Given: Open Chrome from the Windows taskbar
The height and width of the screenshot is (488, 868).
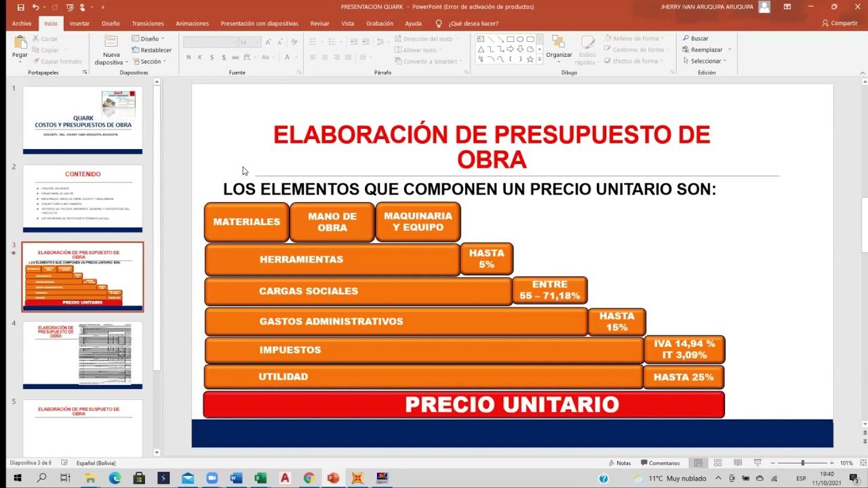Looking at the screenshot, I should click(309, 478).
